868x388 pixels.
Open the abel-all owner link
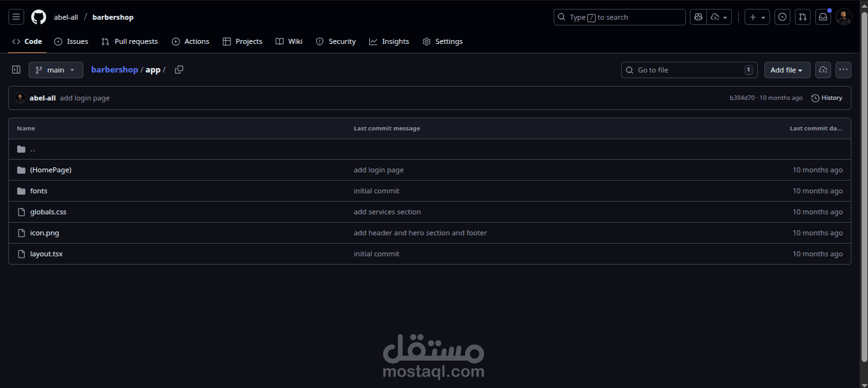pos(66,17)
